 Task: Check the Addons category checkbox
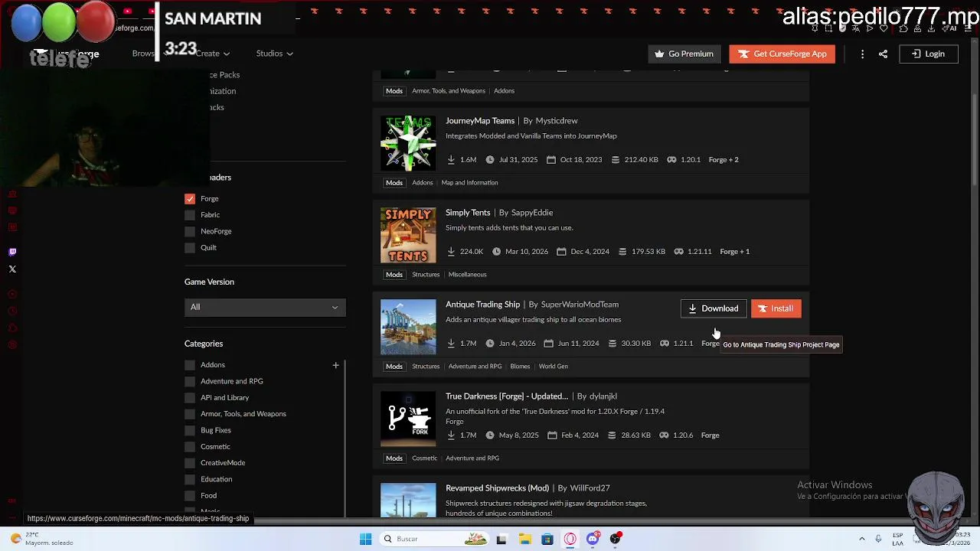tap(190, 365)
